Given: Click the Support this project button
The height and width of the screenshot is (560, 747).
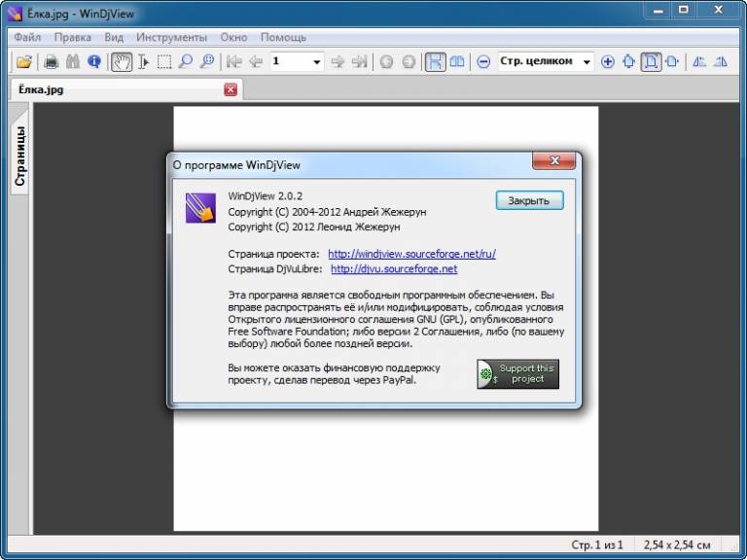Looking at the screenshot, I should point(517,373).
